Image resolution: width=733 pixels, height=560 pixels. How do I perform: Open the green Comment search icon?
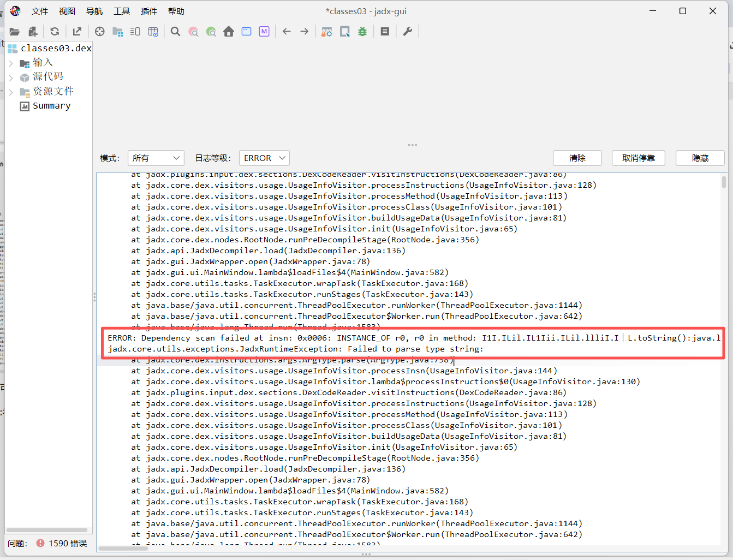211,32
